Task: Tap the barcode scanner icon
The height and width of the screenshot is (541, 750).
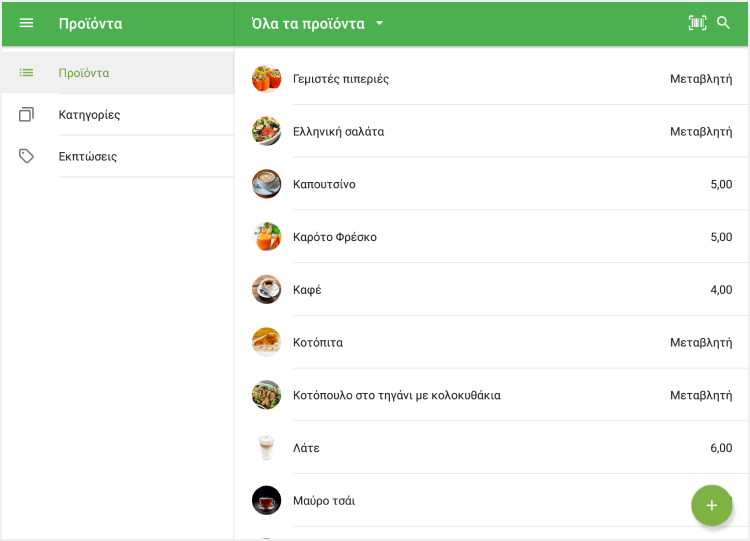Action: [697, 23]
